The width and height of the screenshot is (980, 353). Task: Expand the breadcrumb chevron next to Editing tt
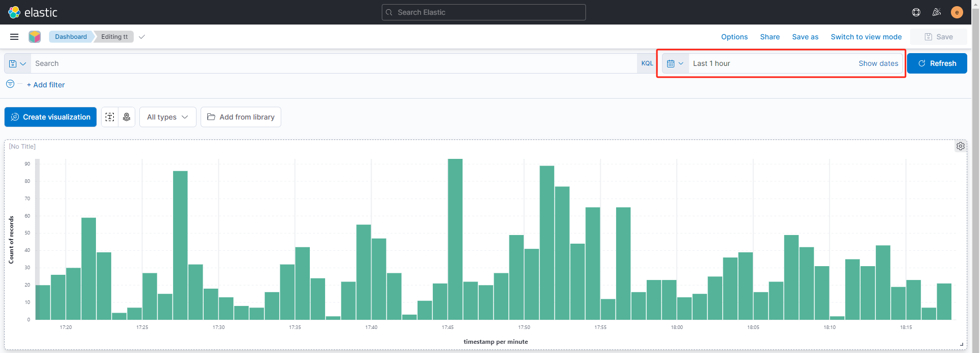(142, 37)
